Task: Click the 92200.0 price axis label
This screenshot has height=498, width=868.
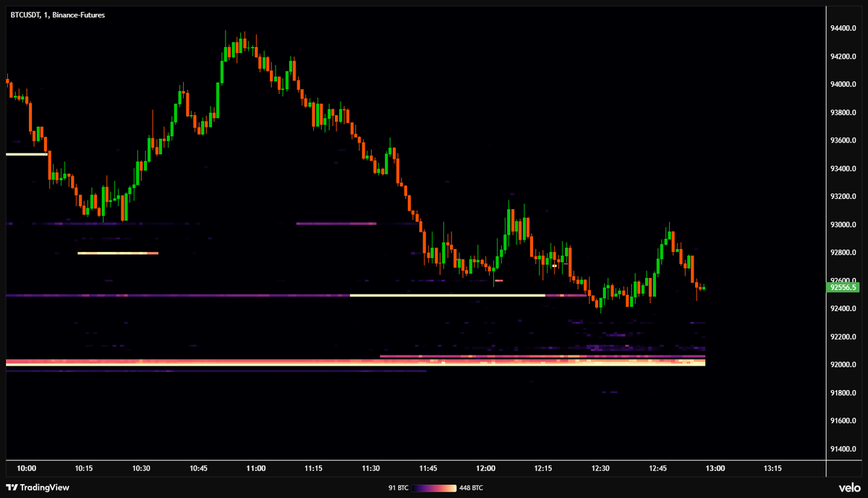Action: pyautogui.click(x=845, y=337)
